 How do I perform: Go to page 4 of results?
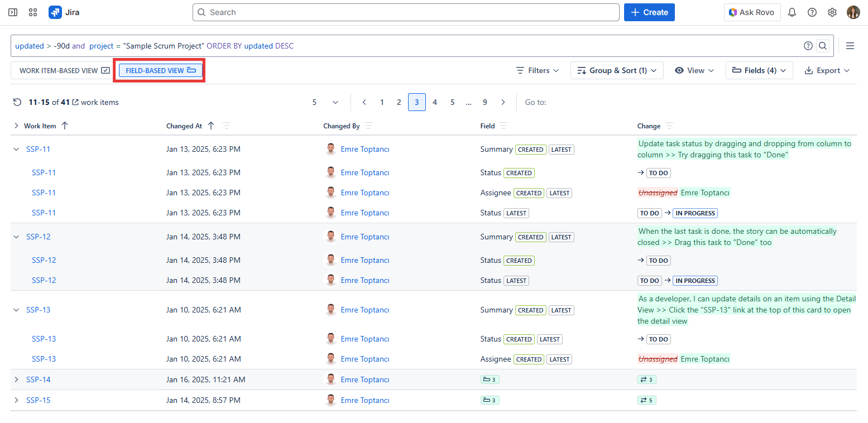(435, 102)
